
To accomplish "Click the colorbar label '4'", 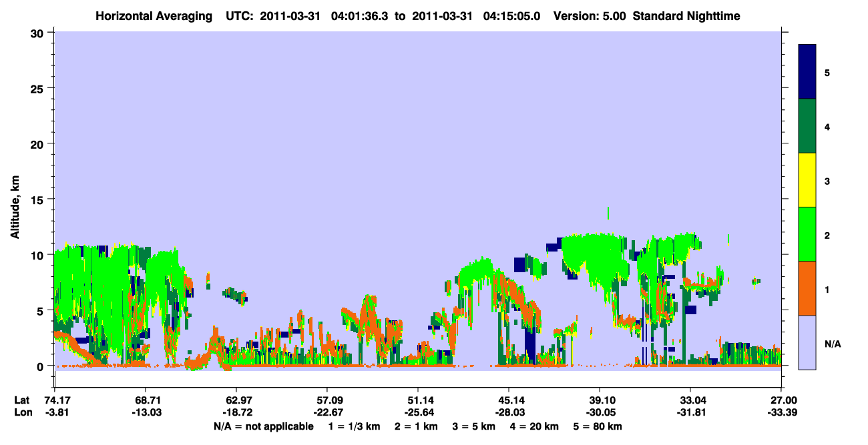I will (x=827, y=126).
